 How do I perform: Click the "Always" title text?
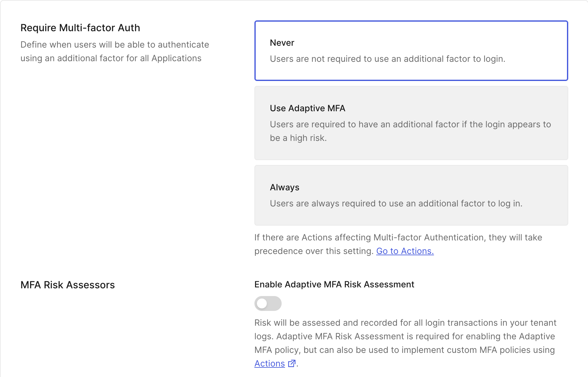[284, 187]
